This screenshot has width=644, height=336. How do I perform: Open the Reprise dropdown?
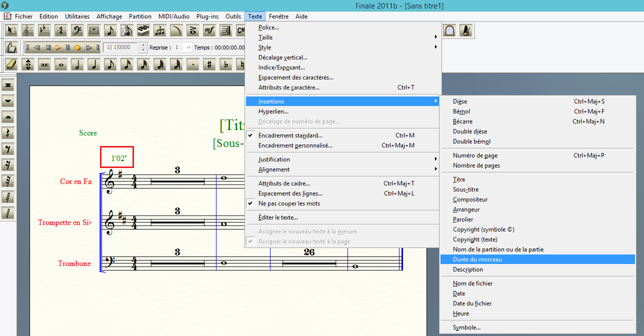pyautogui.click(x=188, y=47)
